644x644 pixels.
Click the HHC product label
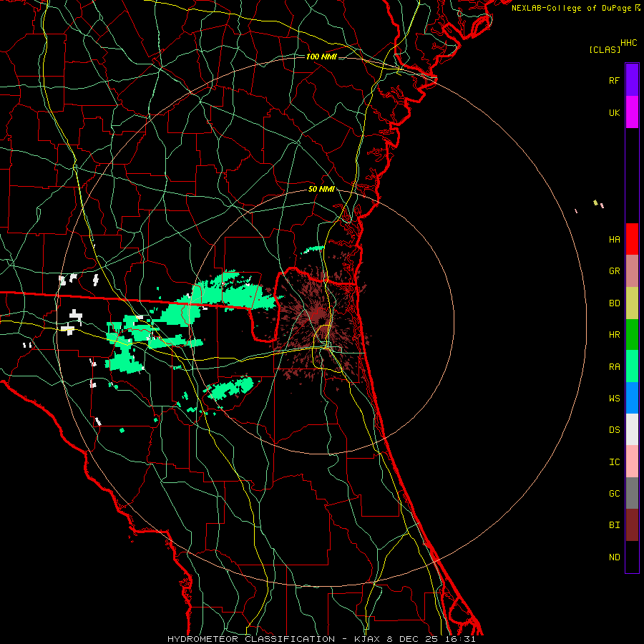(628, 43)
